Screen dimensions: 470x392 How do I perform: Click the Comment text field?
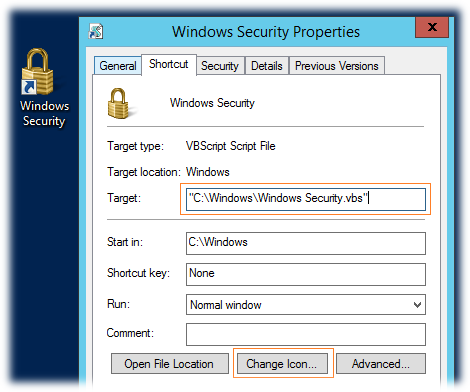click(306, 334)
